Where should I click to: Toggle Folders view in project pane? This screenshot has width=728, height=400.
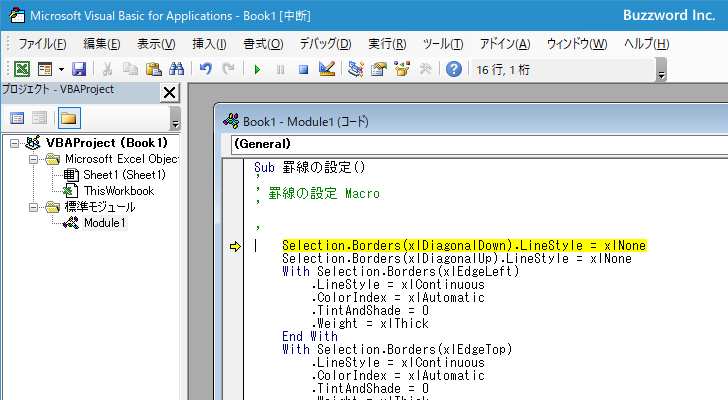(x=69, y=118)
